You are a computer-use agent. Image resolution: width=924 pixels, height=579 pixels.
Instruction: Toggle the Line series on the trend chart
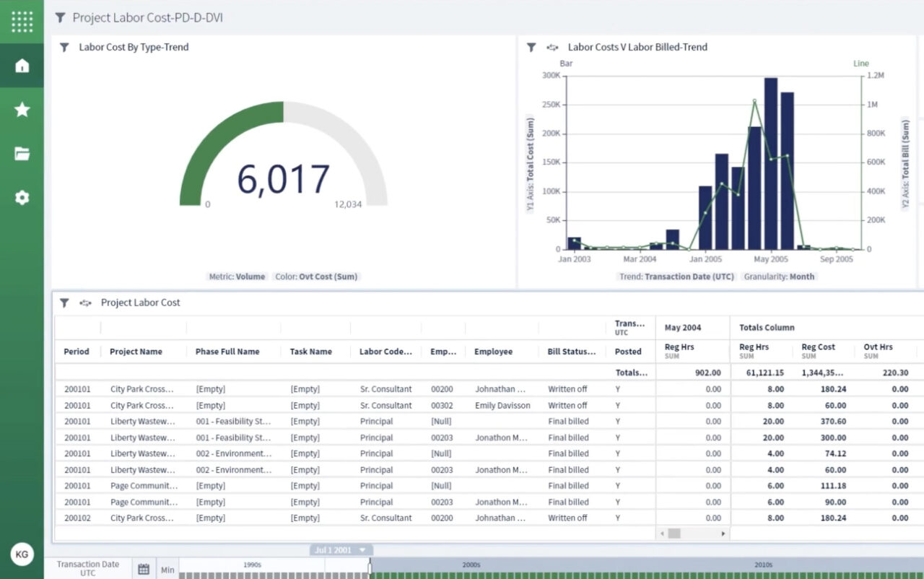click(861, 64)
